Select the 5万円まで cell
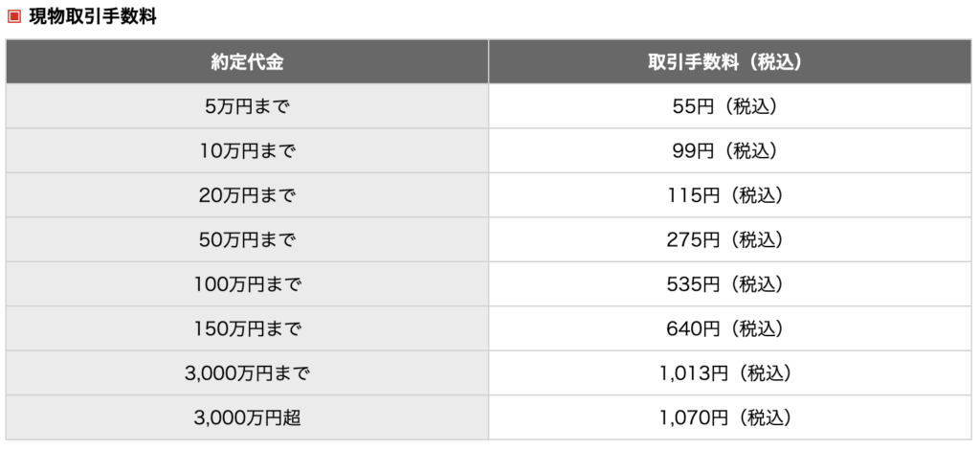Image resolution: width=980 pixels, height=450 pixels. [248, 106]
